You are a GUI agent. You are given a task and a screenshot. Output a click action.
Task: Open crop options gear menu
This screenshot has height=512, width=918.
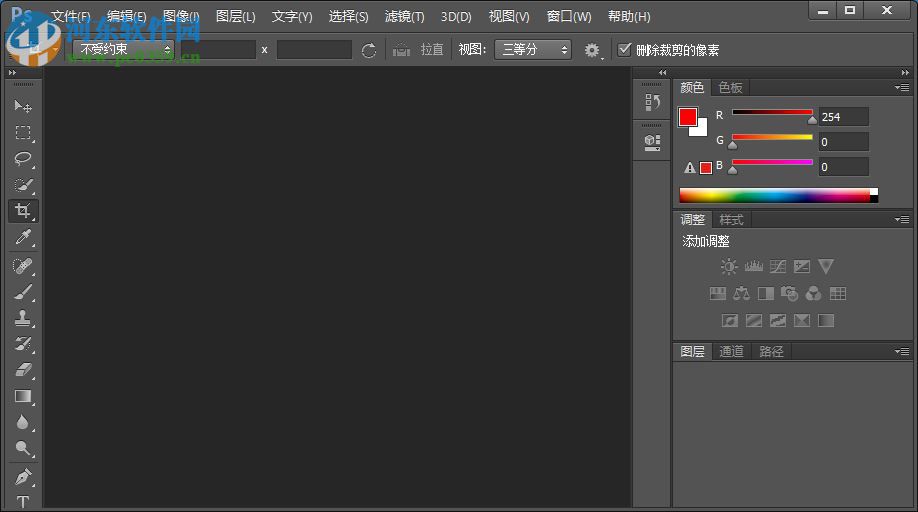592,51
